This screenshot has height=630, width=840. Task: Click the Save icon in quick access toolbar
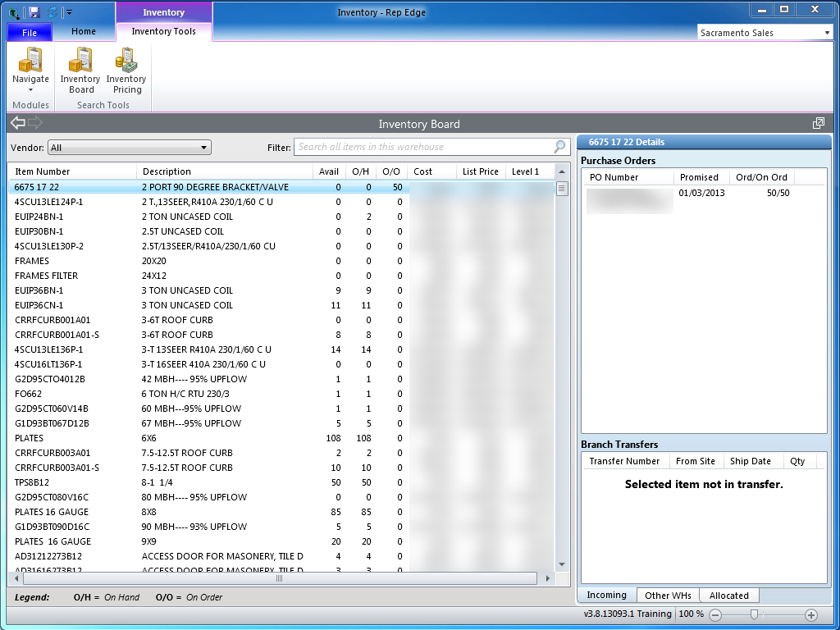click(34, 12)
